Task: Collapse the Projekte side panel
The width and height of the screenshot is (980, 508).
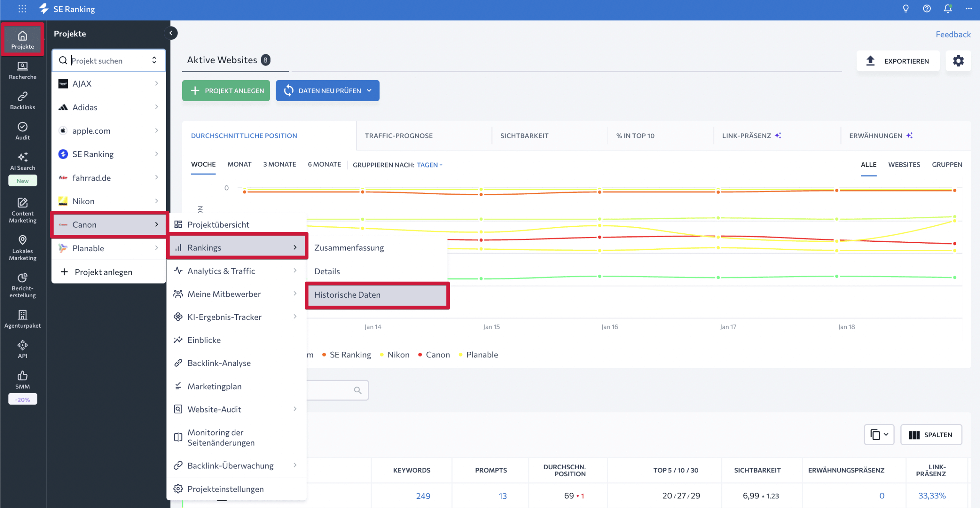Action: click(171, 33)
